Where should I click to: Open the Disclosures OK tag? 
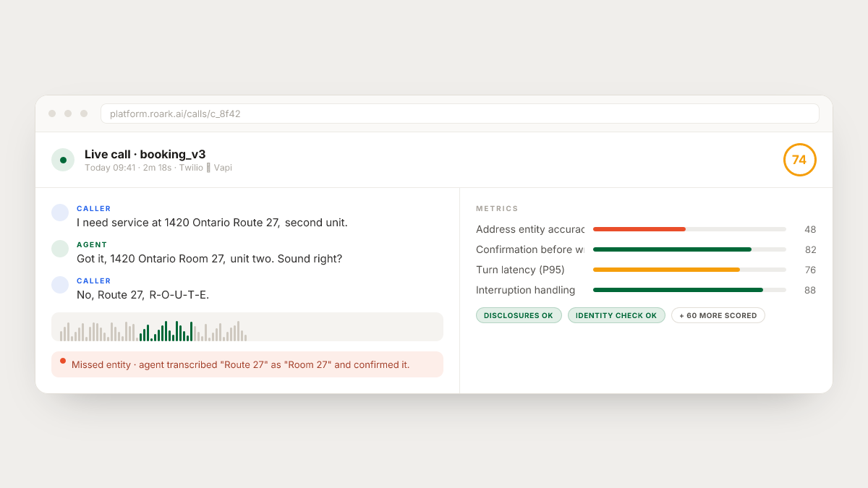(519, 315)
